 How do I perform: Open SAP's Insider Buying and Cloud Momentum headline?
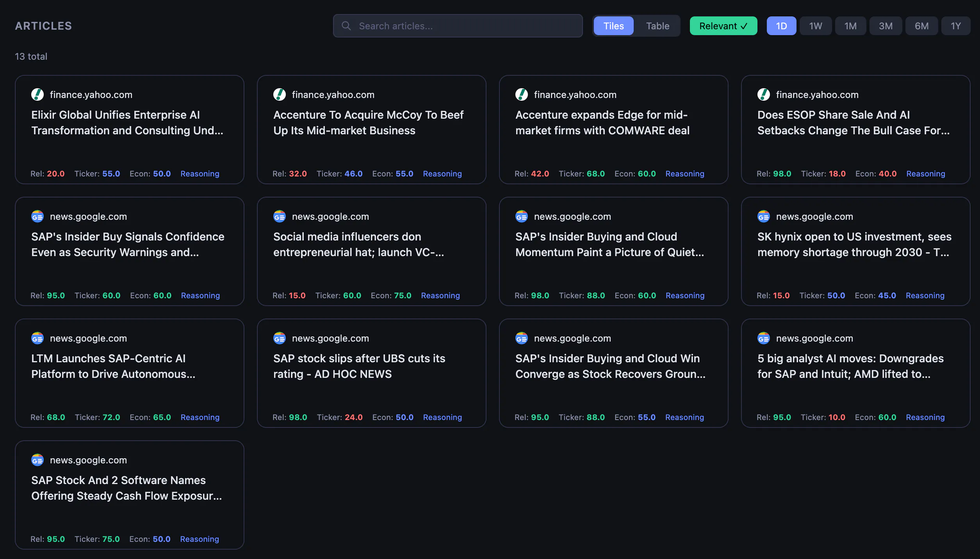[x=610, y=244]
